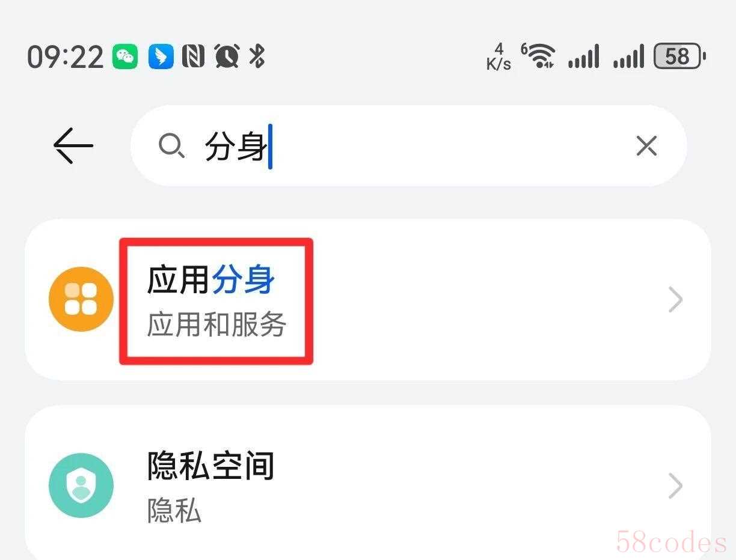Image resolution: width=736 pixels, height=560 pixels.
Task: Tap the blue bird notification icon
Action: pos(161,57)
